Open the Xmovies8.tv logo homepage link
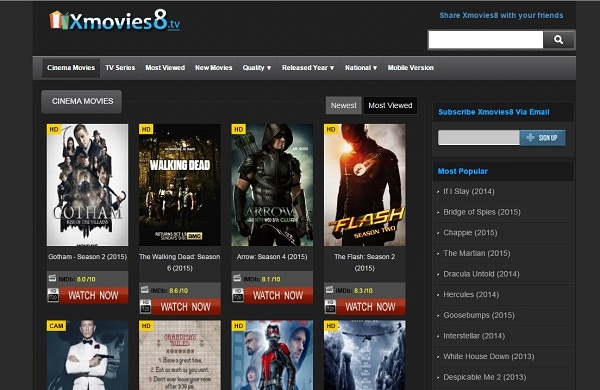 coord(115,20)
